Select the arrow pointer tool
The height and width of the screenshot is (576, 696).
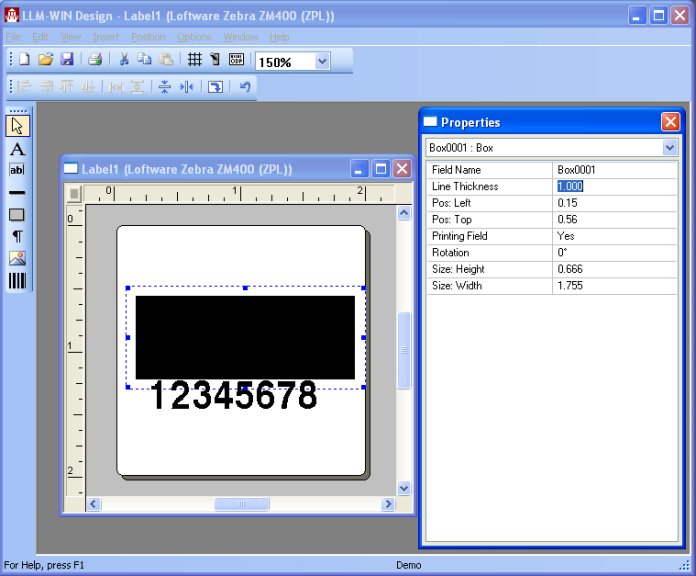click(17, 126)
